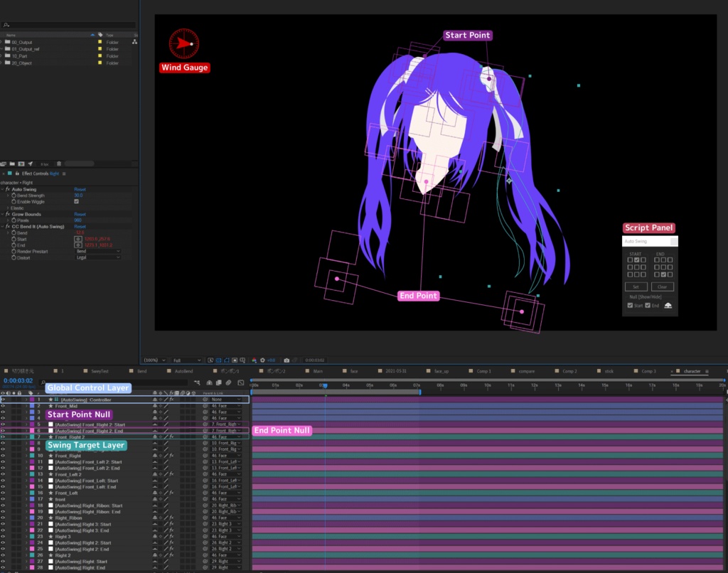Click the 00_Output folder label color swatch
The height and width of the screenshot is (573, 728).
click(x=100, y=42)
